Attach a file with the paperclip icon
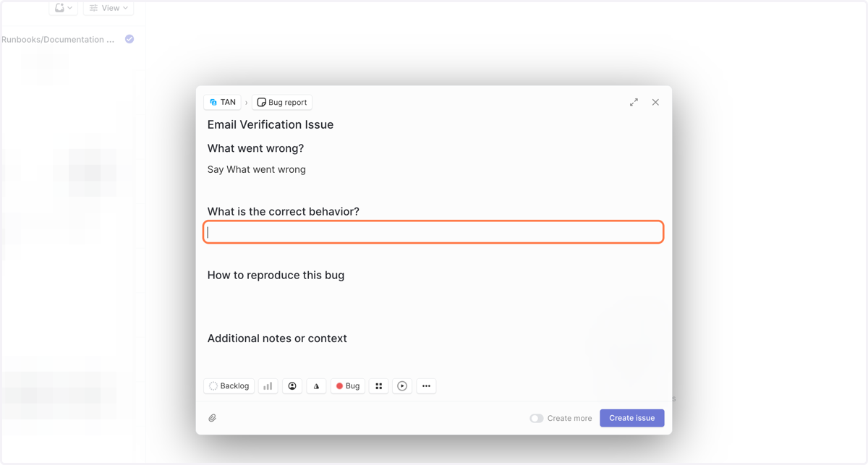 [x=213, y=418]
